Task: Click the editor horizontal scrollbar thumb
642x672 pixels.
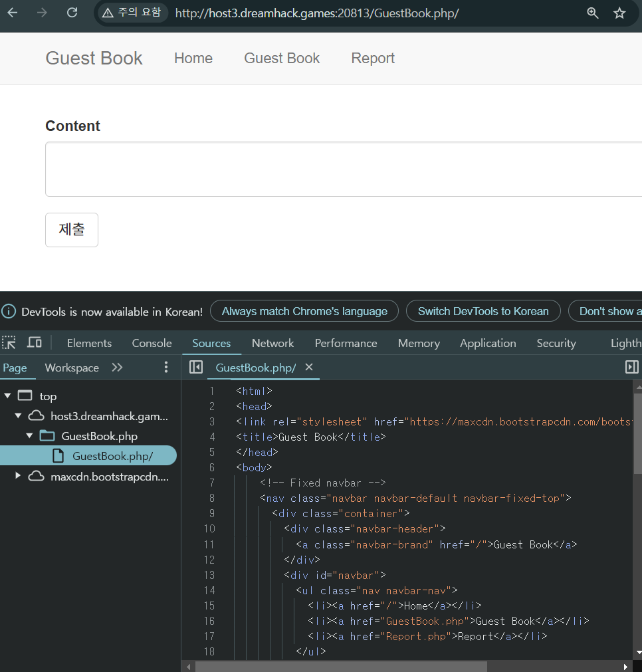Action: point(341,667)
